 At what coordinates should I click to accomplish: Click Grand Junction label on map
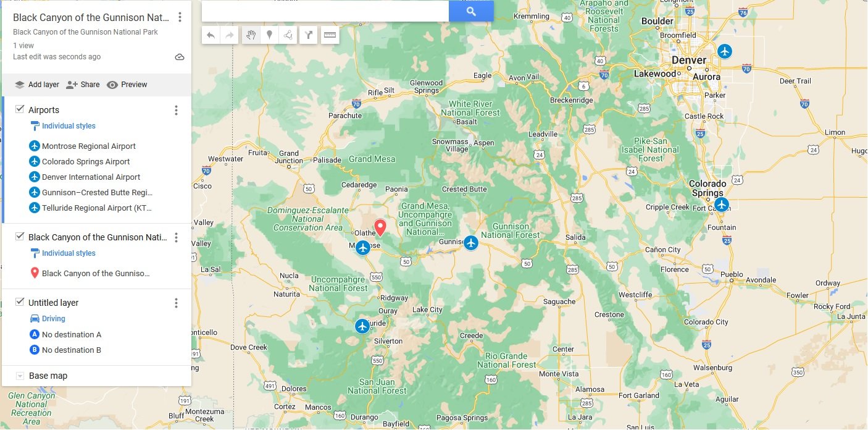pyautogui.click(x=289, y=158)
